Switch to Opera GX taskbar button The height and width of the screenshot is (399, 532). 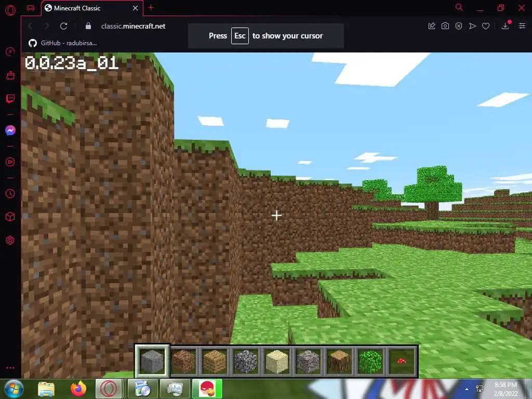point(109,389)
